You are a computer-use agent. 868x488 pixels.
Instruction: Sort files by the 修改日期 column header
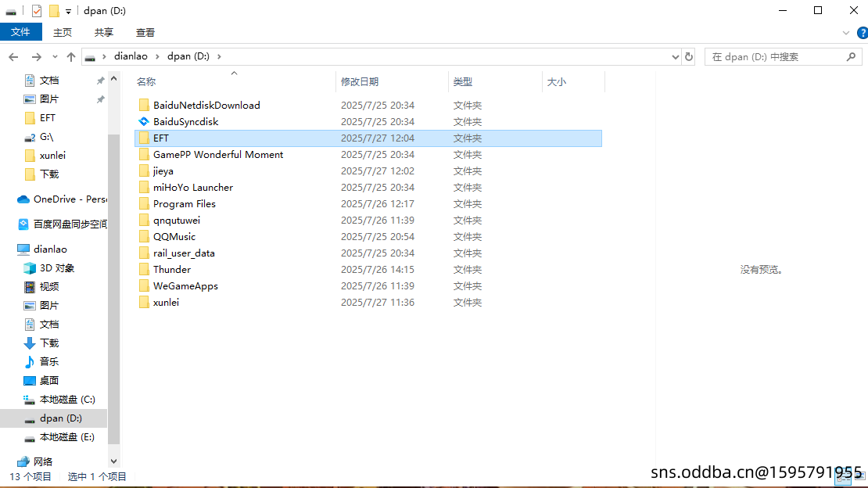pyautogui.click(x=392, y=82)
